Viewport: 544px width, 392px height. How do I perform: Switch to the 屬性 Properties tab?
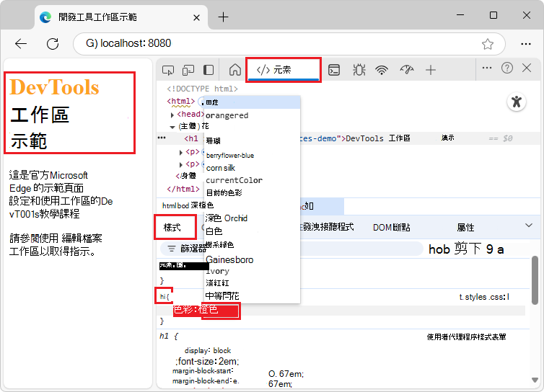tap(465, 228)
